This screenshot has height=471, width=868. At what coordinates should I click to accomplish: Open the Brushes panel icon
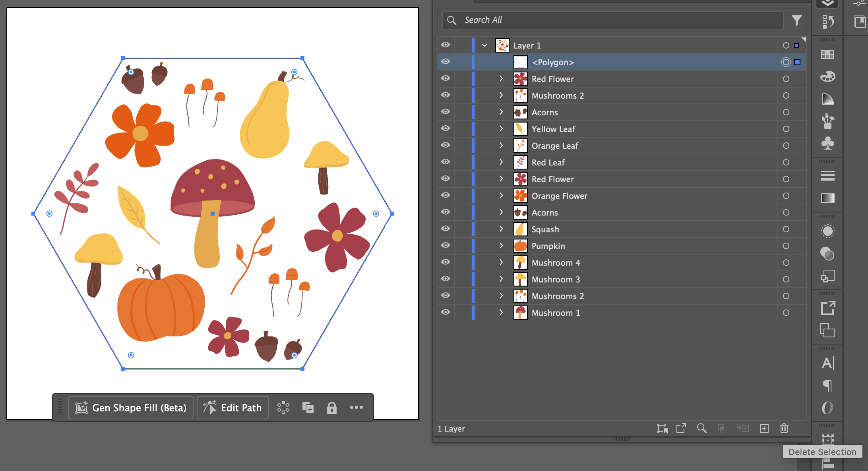click(827, 121)
